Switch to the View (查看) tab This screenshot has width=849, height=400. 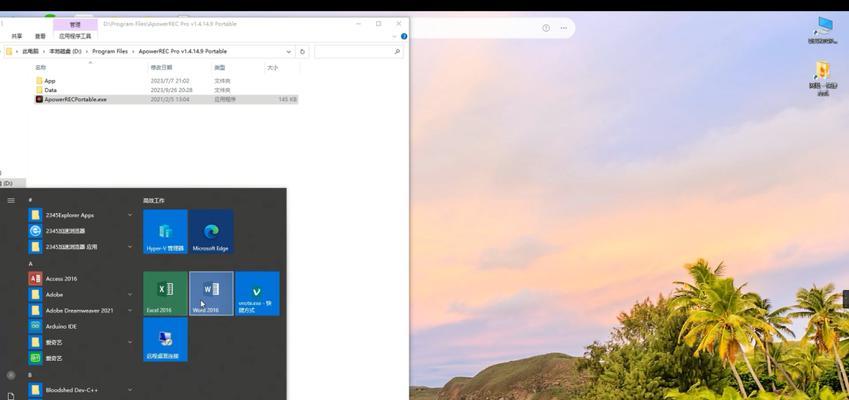(x=41, y=36)
